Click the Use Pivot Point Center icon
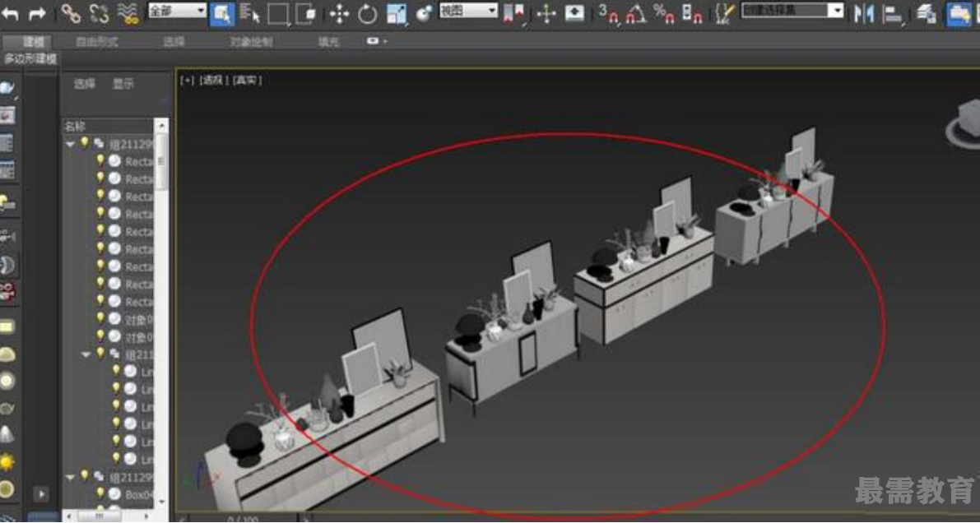This screenshot has height=523, width=980. click(x=513, y=14)
